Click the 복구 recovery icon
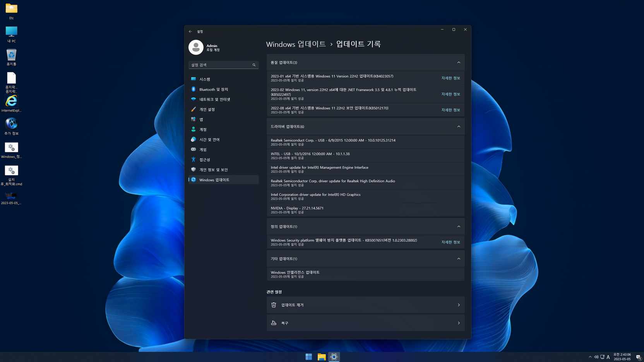This screenshot has width=644, height=362. point(274,323)
